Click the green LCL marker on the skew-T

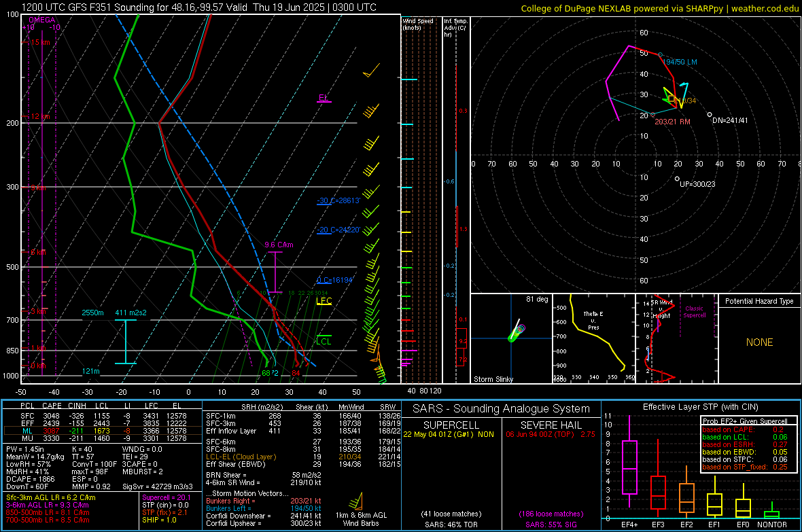(x=324, y=340)
